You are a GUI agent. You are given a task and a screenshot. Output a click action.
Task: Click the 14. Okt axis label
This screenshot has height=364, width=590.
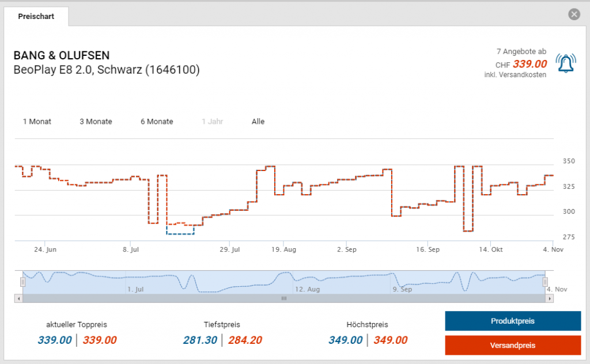click(491, 249)
